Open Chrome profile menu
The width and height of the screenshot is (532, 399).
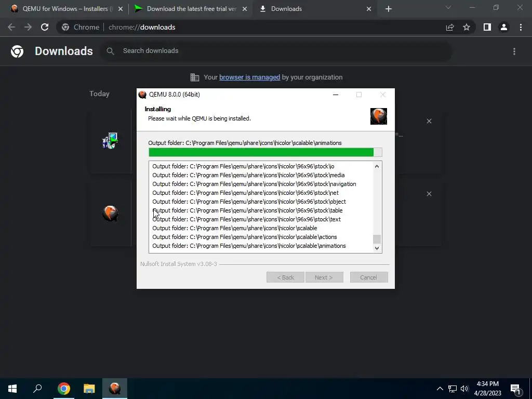tap(504, 27)
